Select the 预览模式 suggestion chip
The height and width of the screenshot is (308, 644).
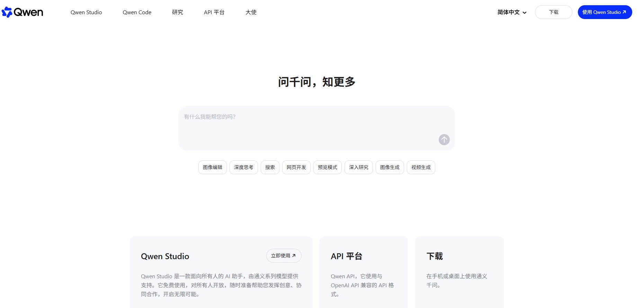(328, 167)
